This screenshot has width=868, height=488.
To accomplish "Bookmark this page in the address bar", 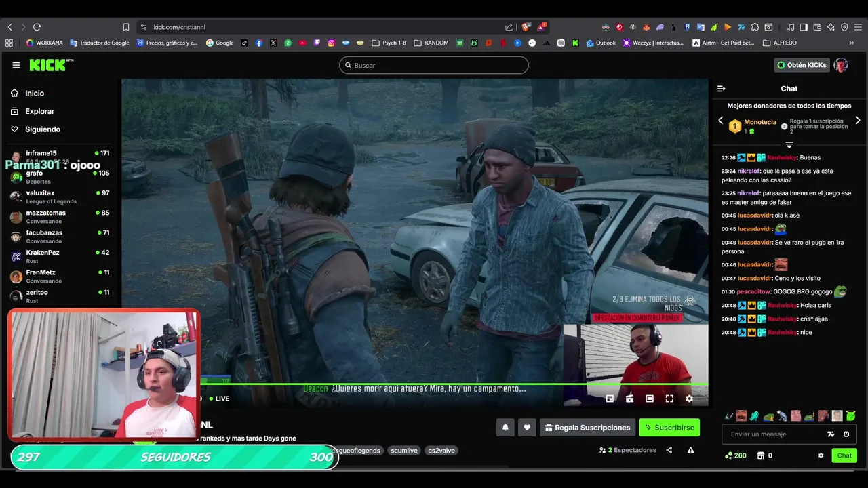I will tap(126, 27).
